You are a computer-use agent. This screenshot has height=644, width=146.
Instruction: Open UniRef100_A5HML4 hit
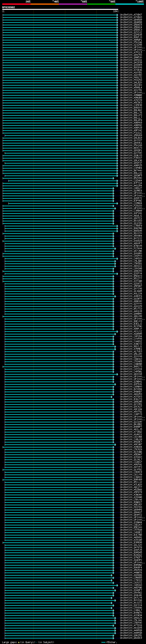click(131, 88)
